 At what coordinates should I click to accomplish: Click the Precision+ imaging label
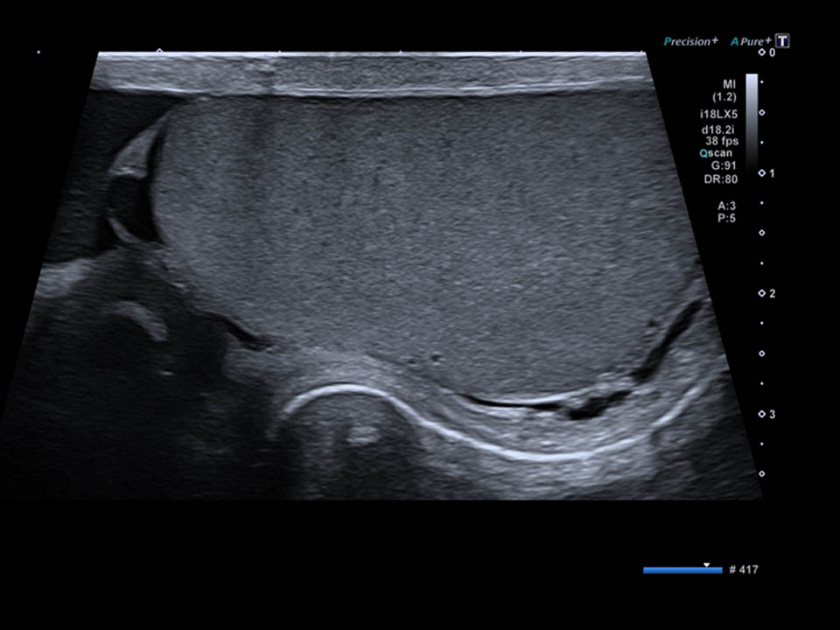point(690,41)
